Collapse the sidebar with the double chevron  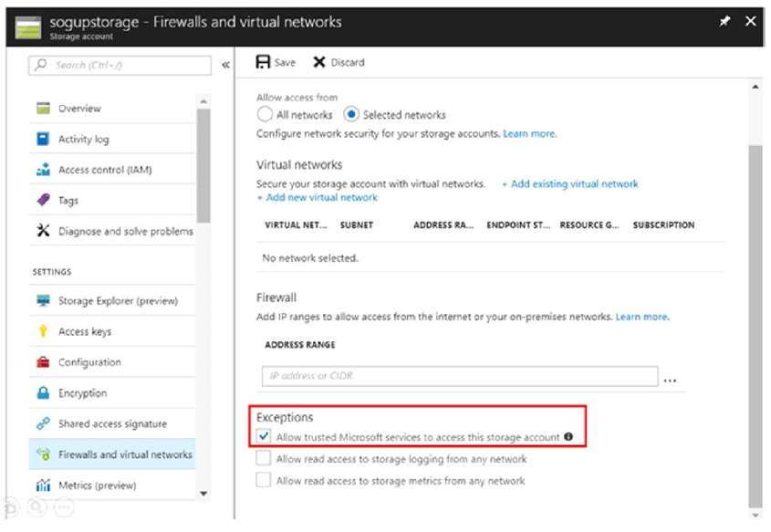pos(225,65)
